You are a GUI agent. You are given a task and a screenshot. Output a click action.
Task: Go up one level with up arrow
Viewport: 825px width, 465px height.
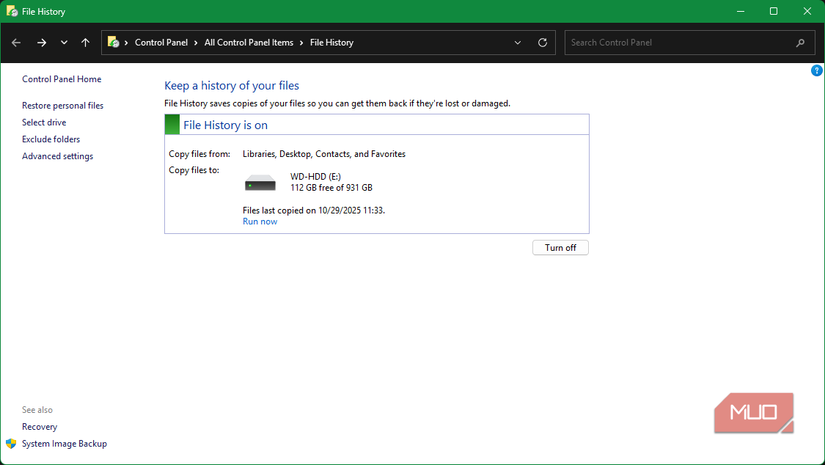click(x=85, y=43)
